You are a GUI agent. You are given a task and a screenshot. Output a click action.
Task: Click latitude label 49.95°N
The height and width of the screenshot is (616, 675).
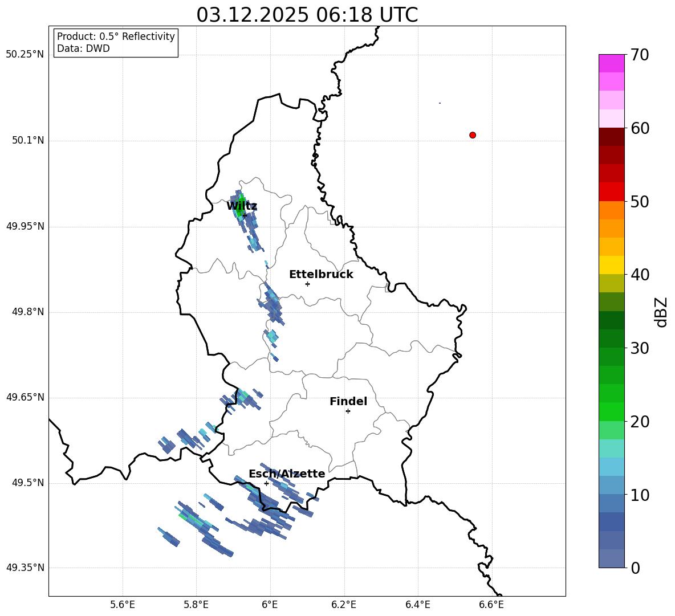(x=25, y=226)
